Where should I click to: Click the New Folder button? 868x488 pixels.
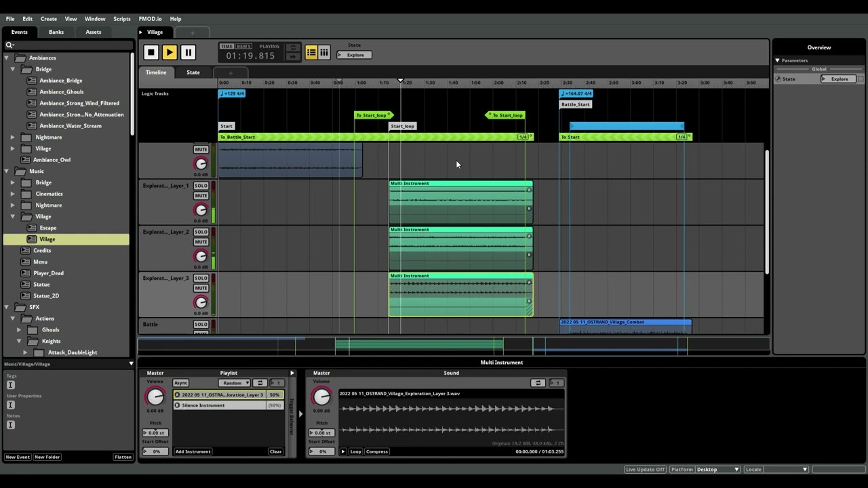pos(47,457)
